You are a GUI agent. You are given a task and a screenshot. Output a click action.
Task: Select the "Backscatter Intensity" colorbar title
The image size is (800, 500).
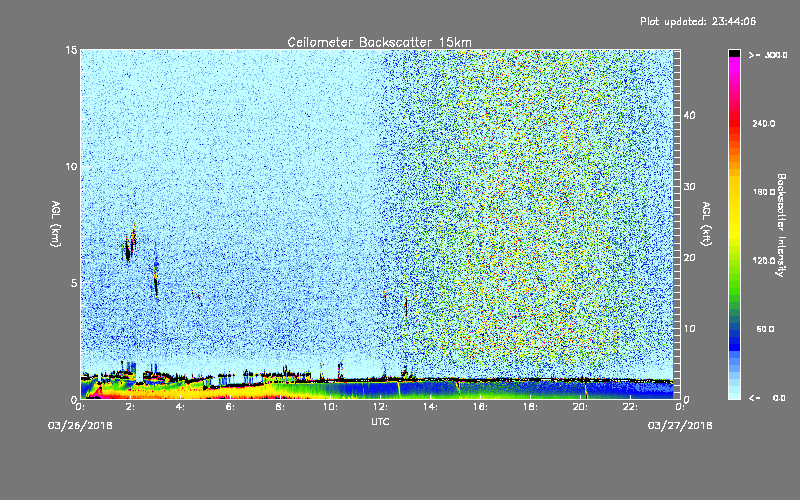coord(781,225)
